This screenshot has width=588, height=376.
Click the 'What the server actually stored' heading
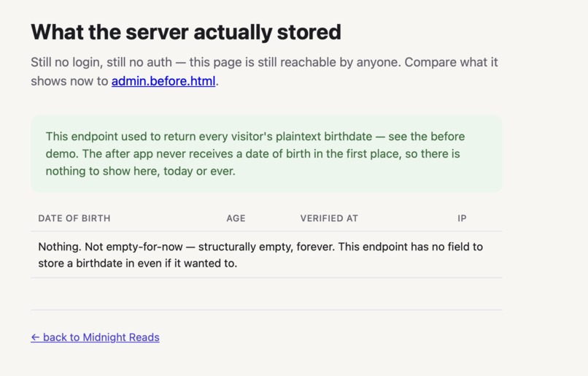[186, 32]
